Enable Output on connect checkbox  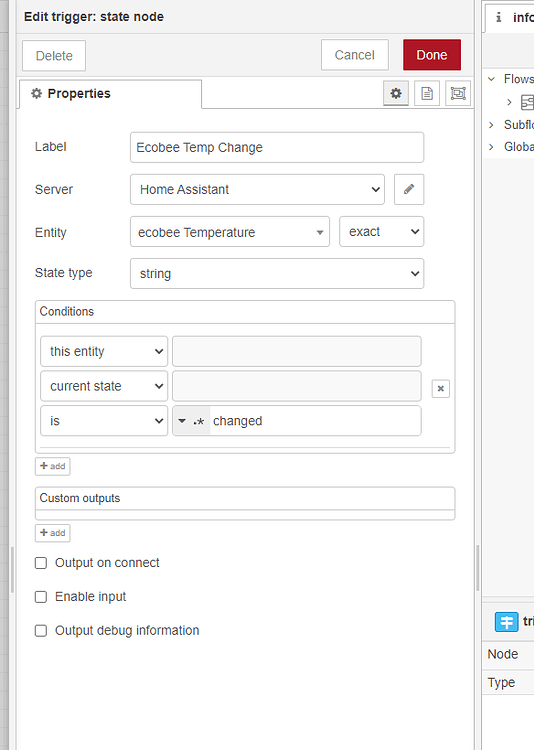pos(41,563)
